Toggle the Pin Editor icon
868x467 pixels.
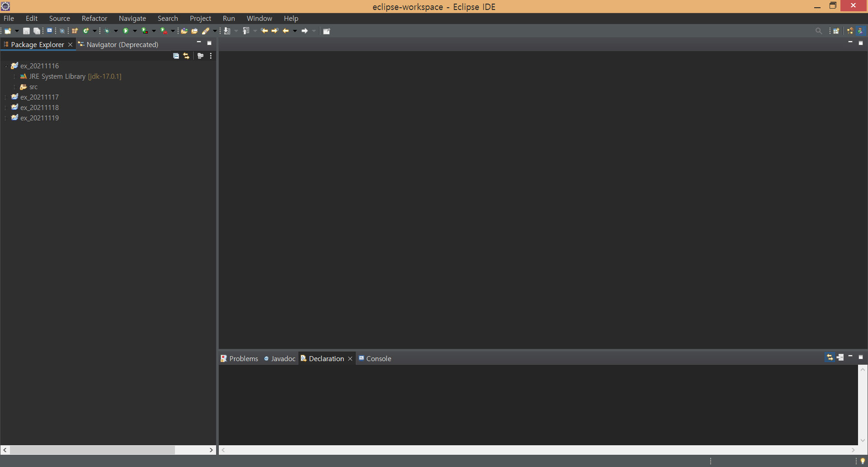pos(326,31)
